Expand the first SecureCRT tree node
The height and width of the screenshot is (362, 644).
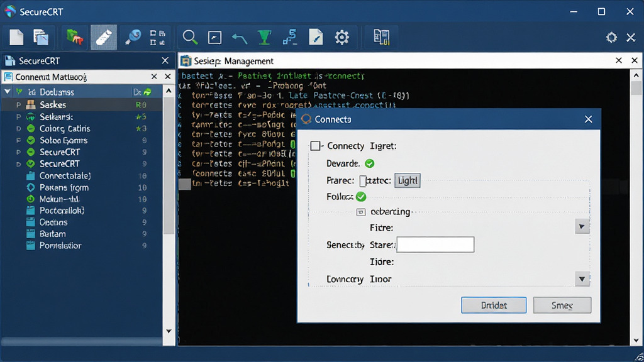tap(18, 152)
